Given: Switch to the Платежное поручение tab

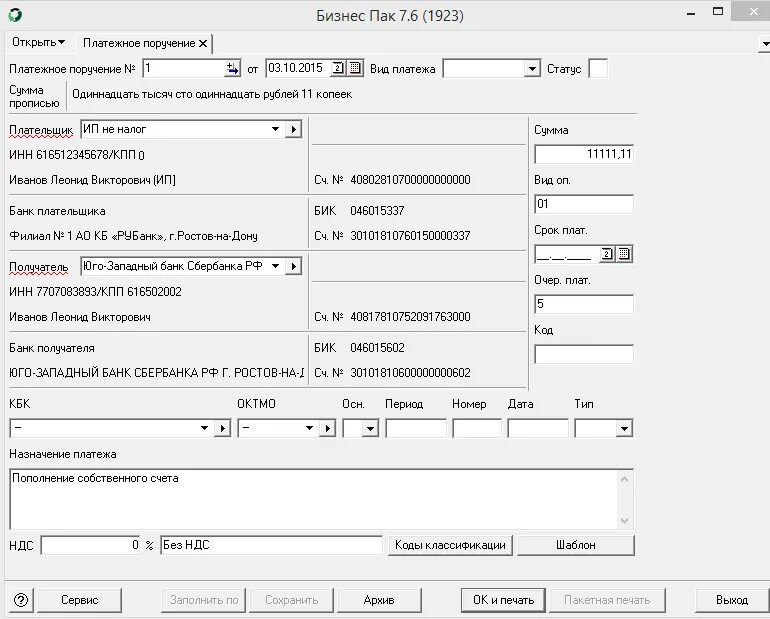Looking at the screenshot, I should pyautogui.click(x=139, y=43).
